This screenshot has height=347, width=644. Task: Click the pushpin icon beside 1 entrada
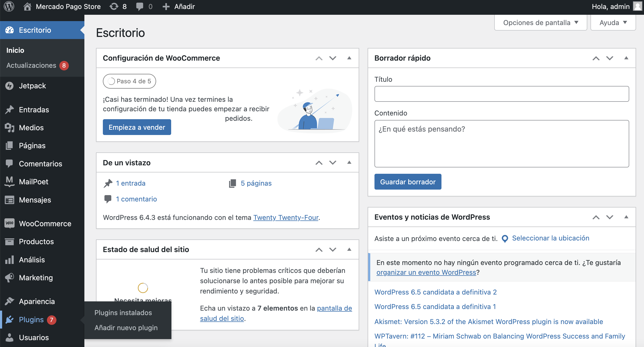coord(108,183)
